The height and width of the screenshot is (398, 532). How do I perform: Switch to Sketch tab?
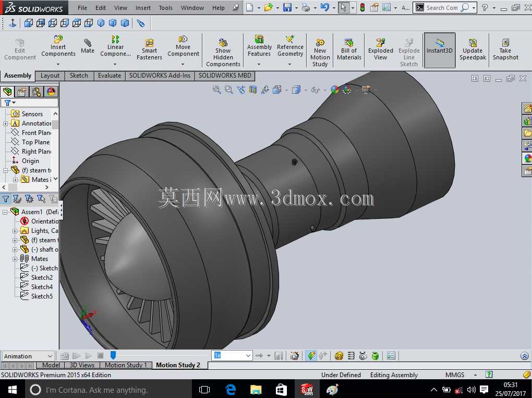click(79, 76)
